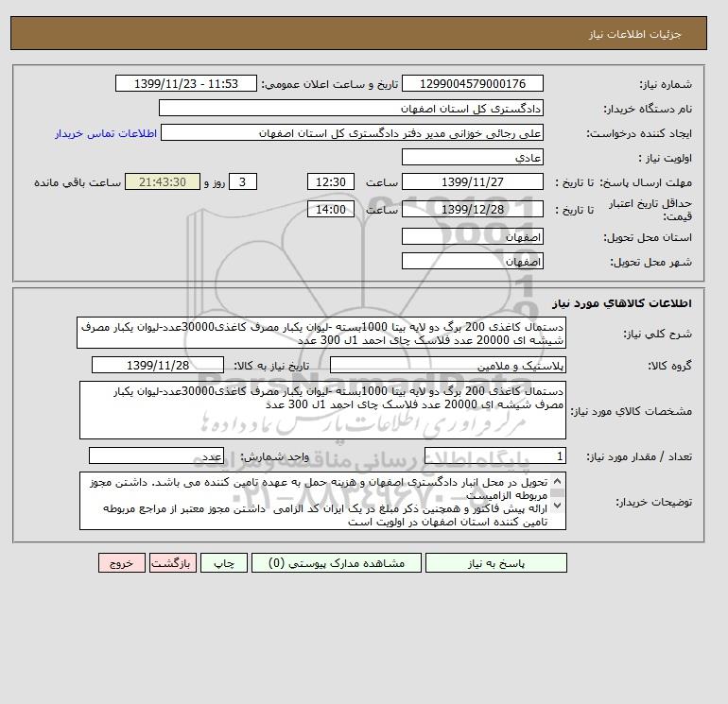
Task: Click label شماره نیاز:
Action: coord(666,84)
